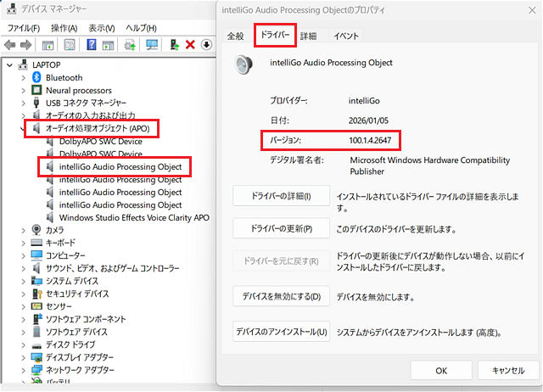Image resolution: width=543 pixels, height=392 pixels.
Task: Open the ファイル(F) menu
Action: (x=24, y=28)
